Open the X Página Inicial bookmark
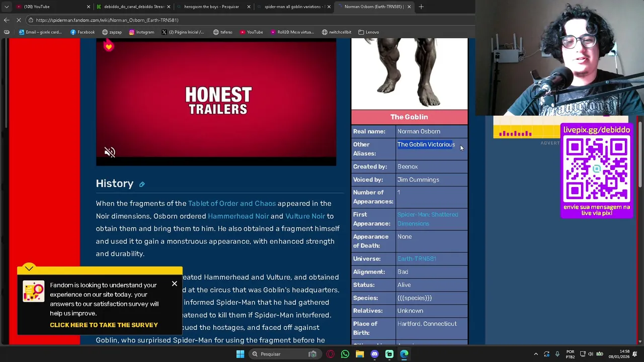644x362 pixels. pyautogui.click(x=183, y=32)
